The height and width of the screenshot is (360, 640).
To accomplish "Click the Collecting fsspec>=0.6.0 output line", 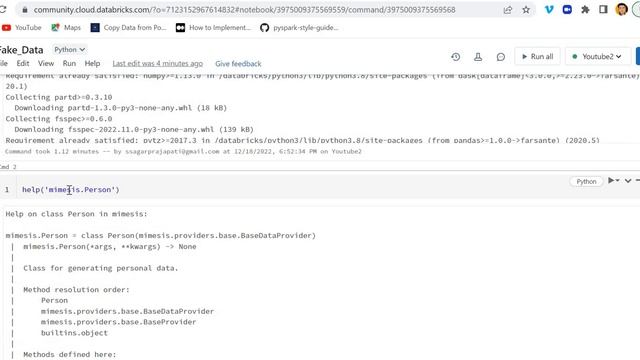I will coord(59,119).
